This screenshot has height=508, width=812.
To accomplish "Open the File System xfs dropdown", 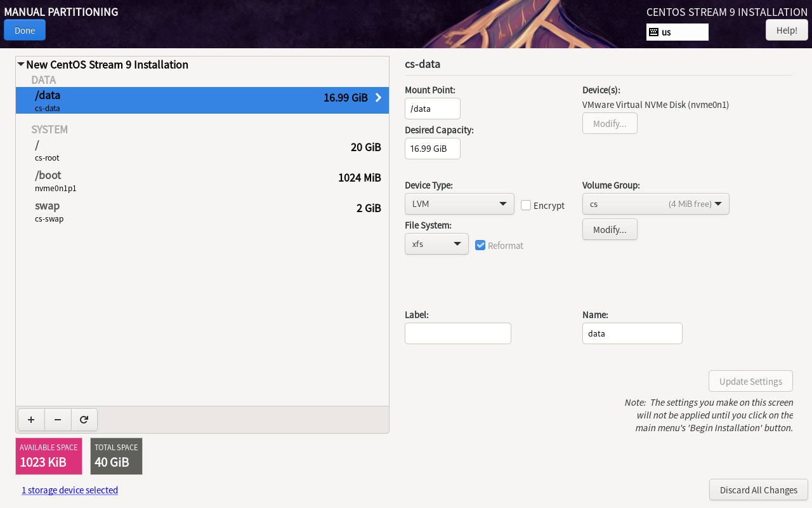I will tap(436, 244).
